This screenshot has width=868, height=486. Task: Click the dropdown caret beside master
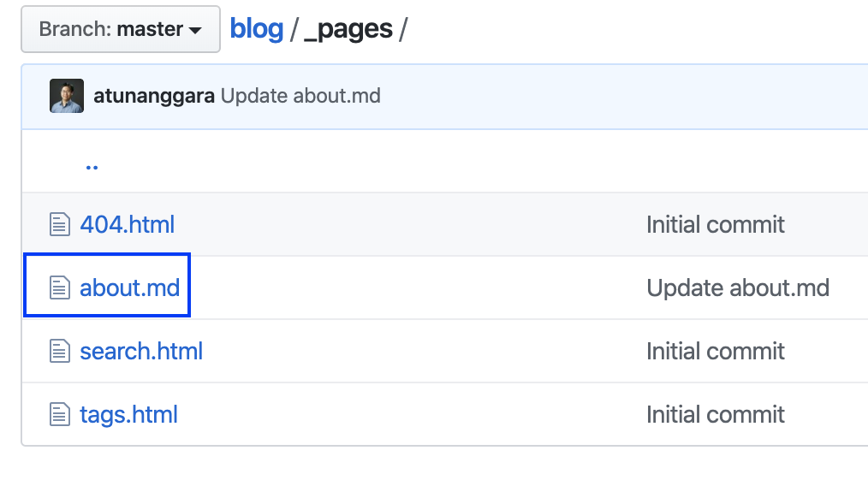[x=195, y=31]
